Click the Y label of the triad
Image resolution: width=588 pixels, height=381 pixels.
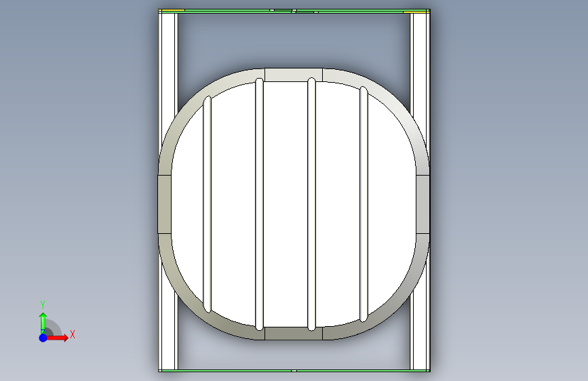click(43, 305)
